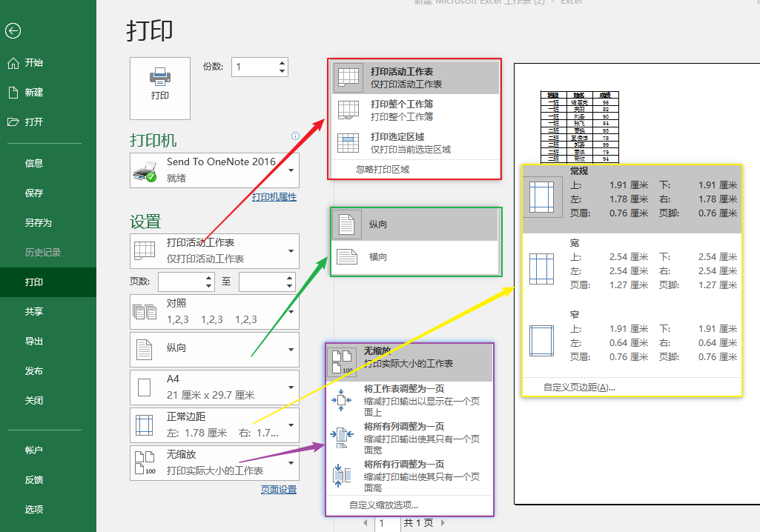Screen dimensions: 760x532
Task: Open the 页面设置 link
Action: click(x=278, y=490)
